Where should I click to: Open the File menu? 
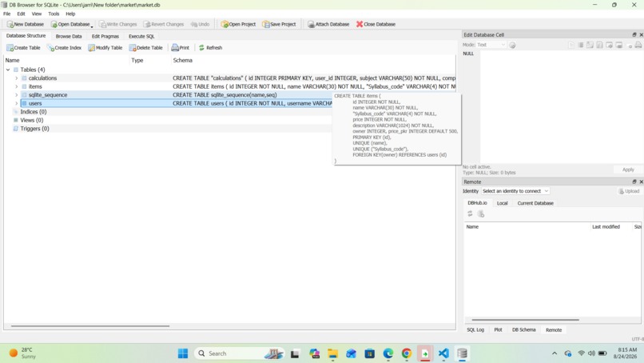coord(7,14)
